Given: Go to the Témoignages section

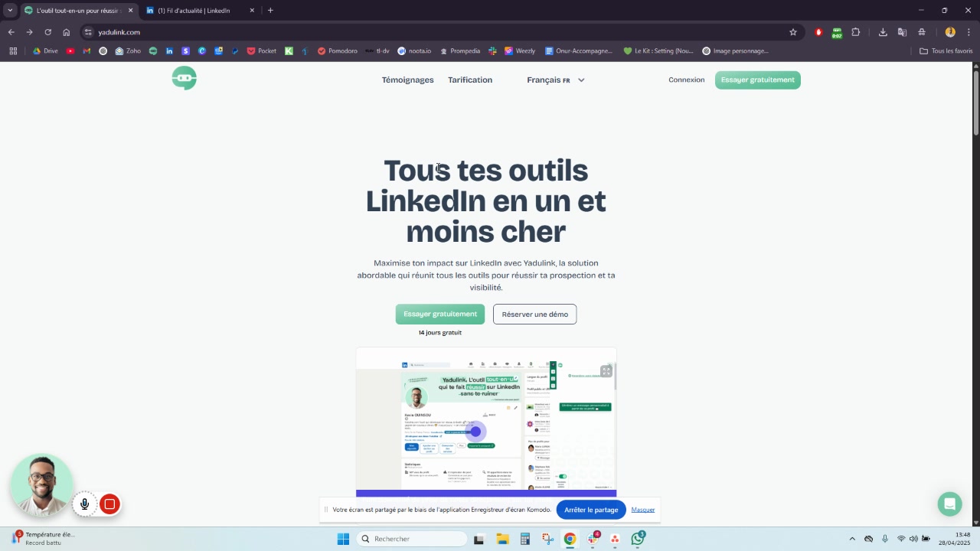Looking at the screenshot, I should (407, 80).
